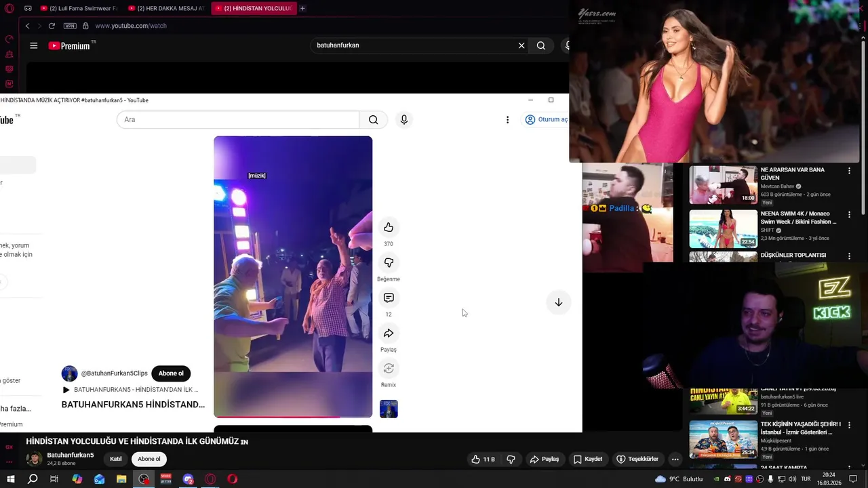Open weather widget 9°C Bulutlu
The height and width of the screenshot is (488, 868).
click(679, 479)
